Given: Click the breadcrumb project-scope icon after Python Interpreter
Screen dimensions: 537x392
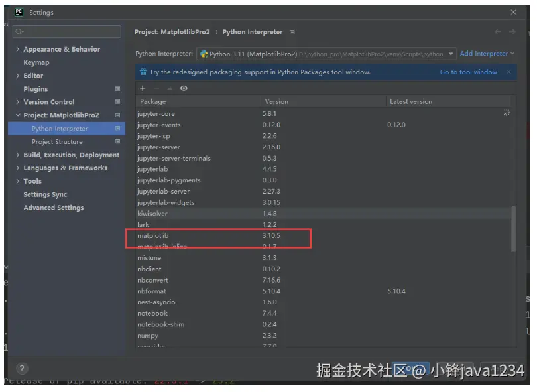Looking at the screenshot, I should (292, 33).
